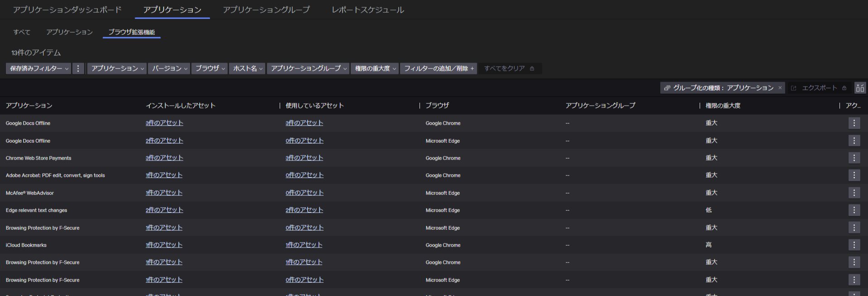Open installed 2件のアセット for Edge relevant text changes
This screenshot has height=296, width=868.
coord(164,210)
